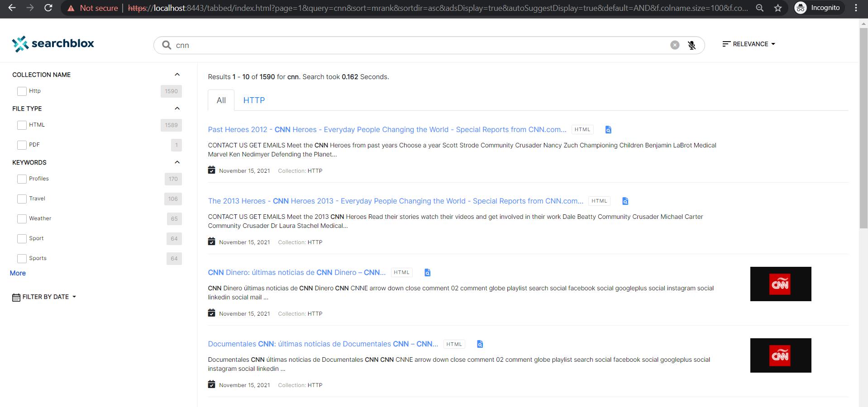This screenshot has height=407, width=868.
Task: Open The 2013 Heroes CNN result link
Action: point(396,201)
